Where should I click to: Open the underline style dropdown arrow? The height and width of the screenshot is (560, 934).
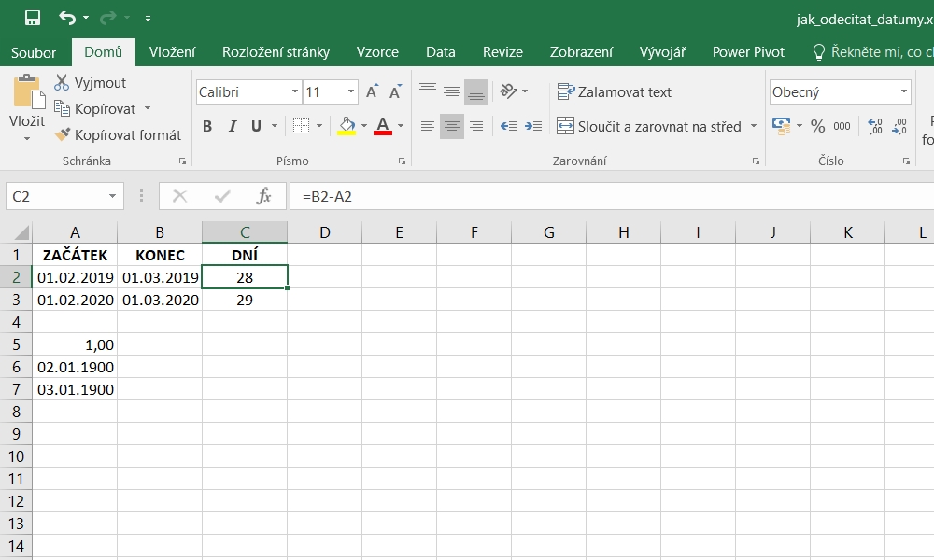pos(275,126)
